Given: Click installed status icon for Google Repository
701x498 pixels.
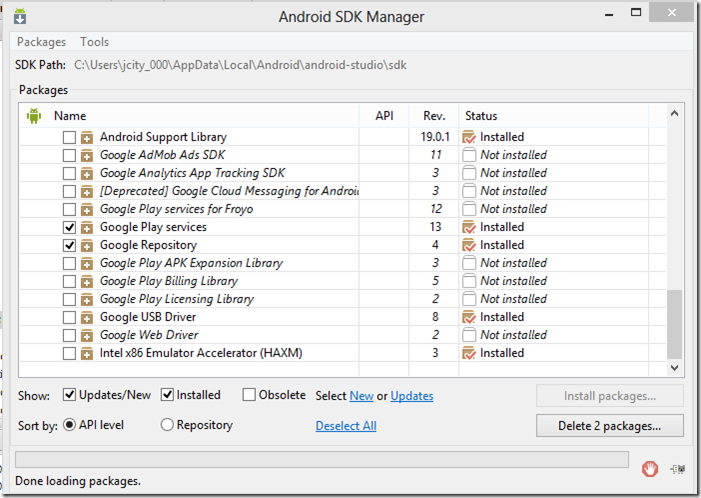Looking at the screenshot, I should click(x=469, y=245).
